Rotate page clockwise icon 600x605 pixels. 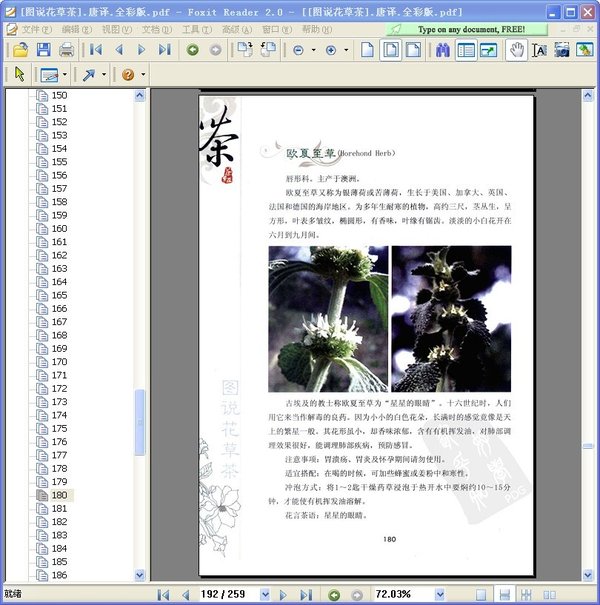coord(245,50)
